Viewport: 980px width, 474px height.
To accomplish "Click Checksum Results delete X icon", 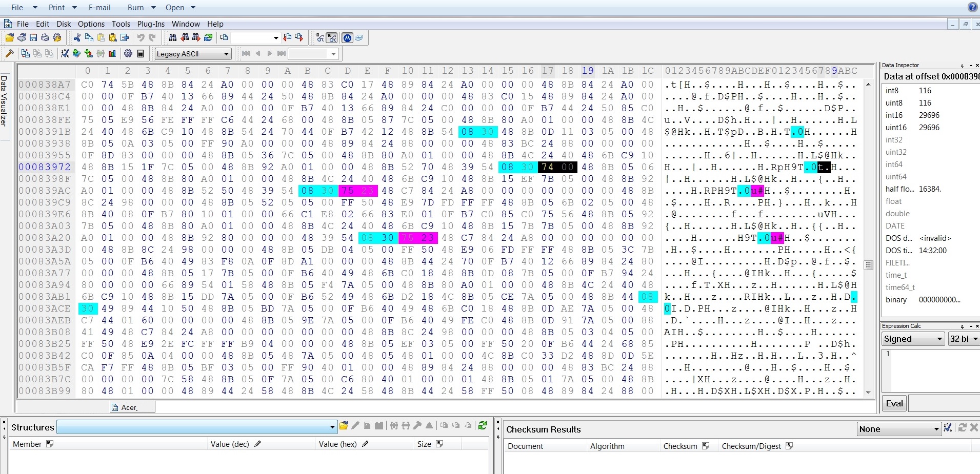I will (974, 427).
